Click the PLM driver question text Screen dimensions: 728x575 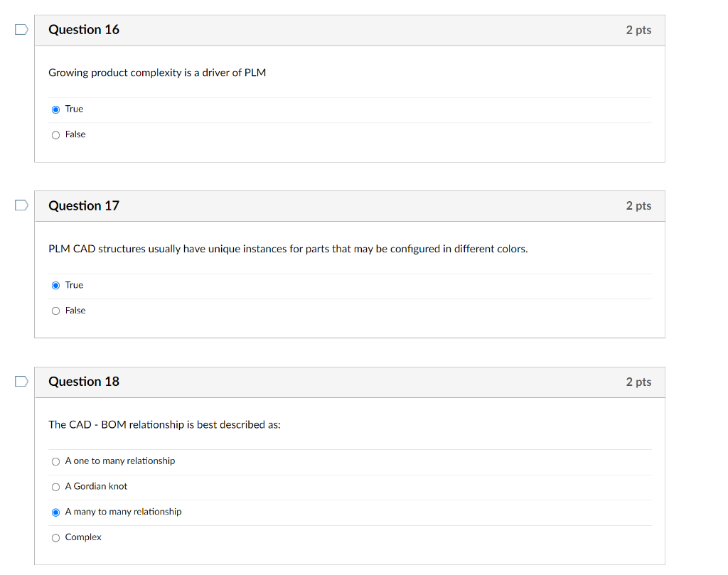[156, 72]
